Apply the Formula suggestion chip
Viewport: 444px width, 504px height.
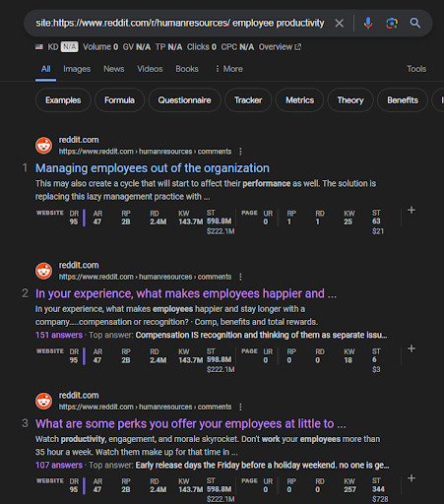pos(119,100)
